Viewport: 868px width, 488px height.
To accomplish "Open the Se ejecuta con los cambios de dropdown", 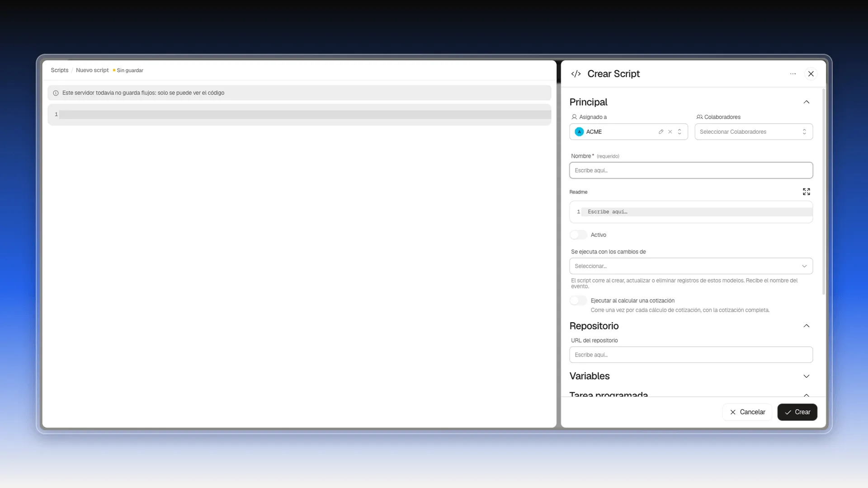I will point(691,266).
